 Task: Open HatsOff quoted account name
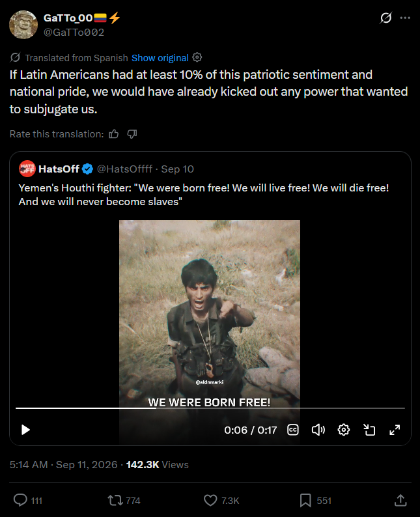tap(59, 169)
